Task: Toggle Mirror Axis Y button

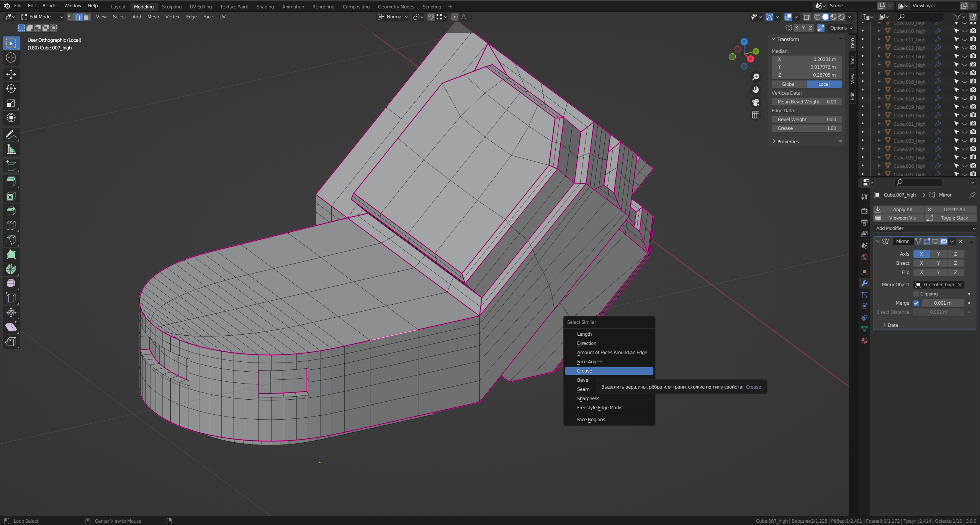Action: [938, 254]
